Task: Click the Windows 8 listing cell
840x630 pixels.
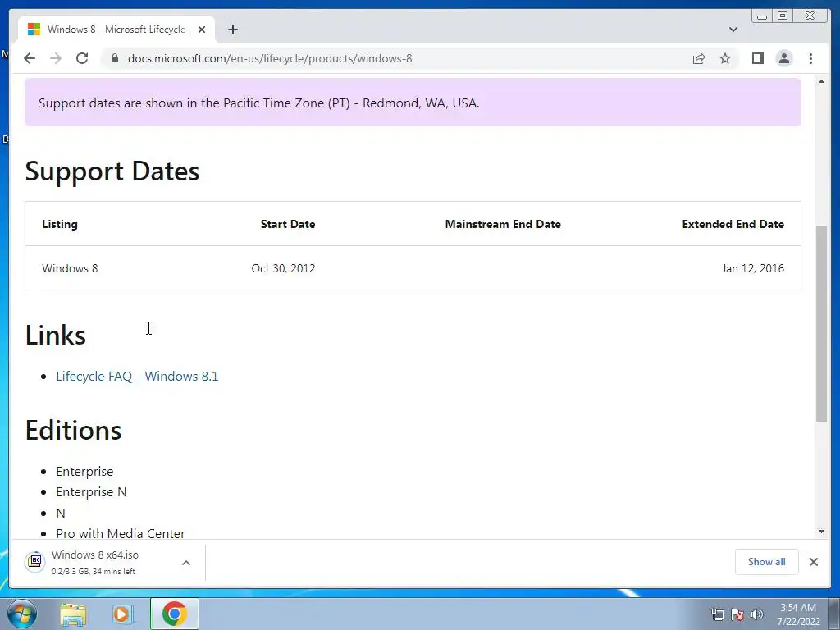Action: click(70, 268)
